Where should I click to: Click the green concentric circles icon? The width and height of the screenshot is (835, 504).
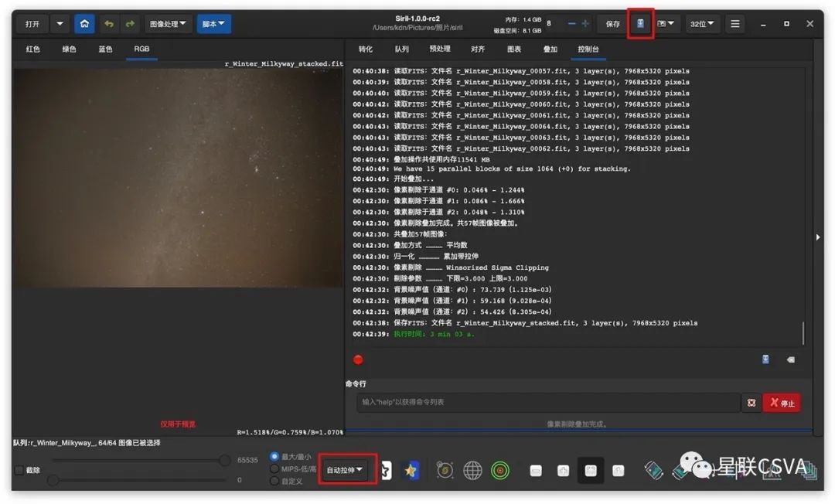click(x=500, y=470)
